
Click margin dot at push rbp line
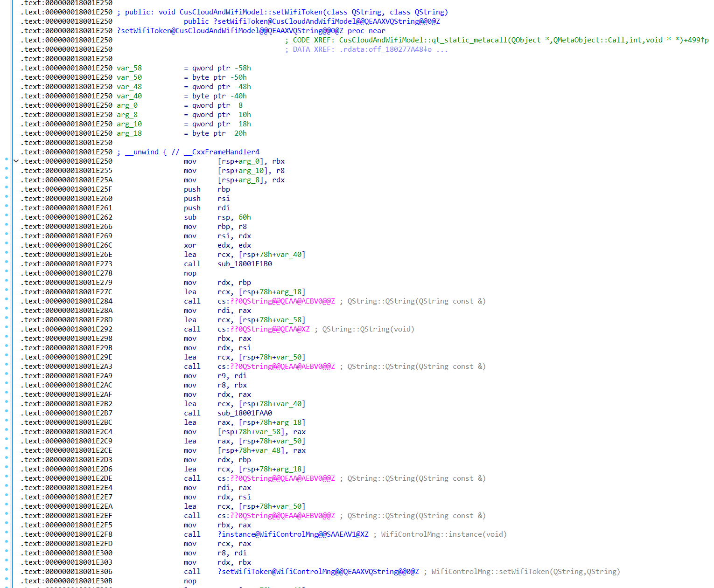(x=7, y=187)
